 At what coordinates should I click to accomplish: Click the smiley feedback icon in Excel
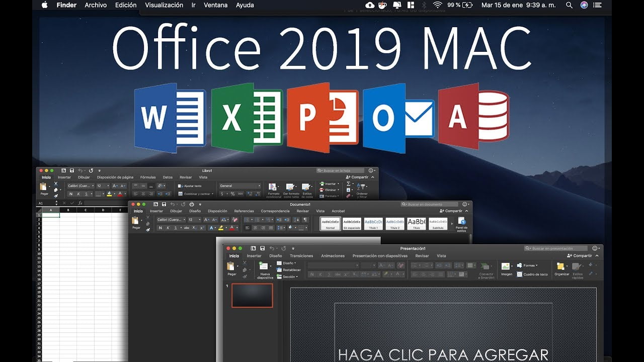tap(371, 171)
